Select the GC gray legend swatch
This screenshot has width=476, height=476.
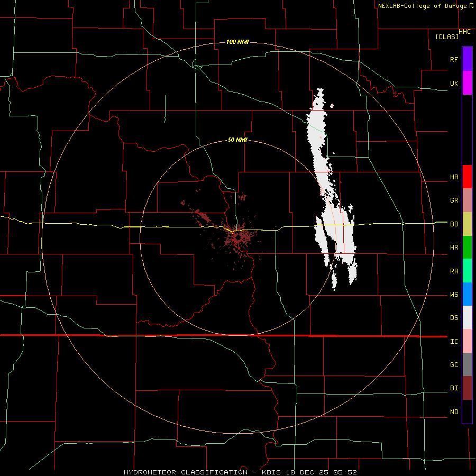click(x=467, y=364)
